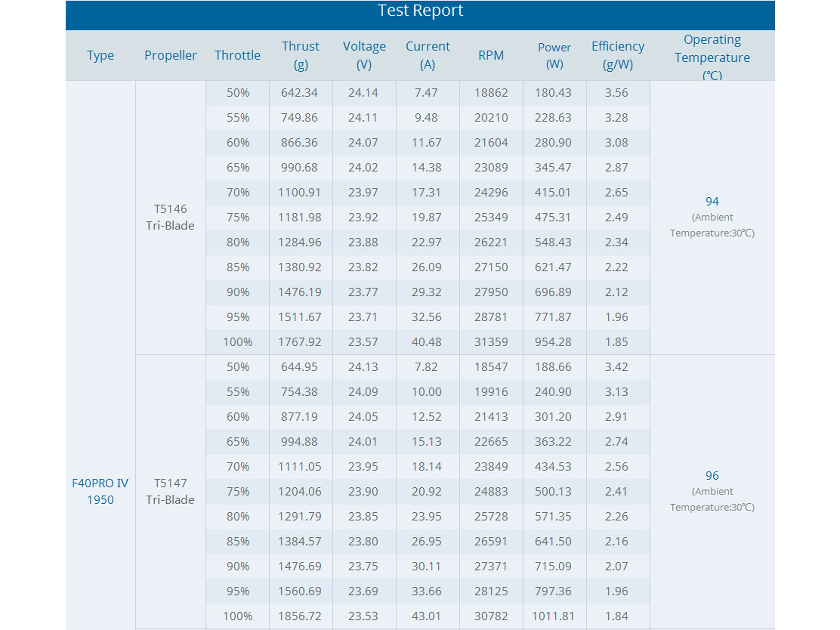Select the T5147 Tri-Blade propeller cell
Viewport: 840px width, 630px height.
170,491
